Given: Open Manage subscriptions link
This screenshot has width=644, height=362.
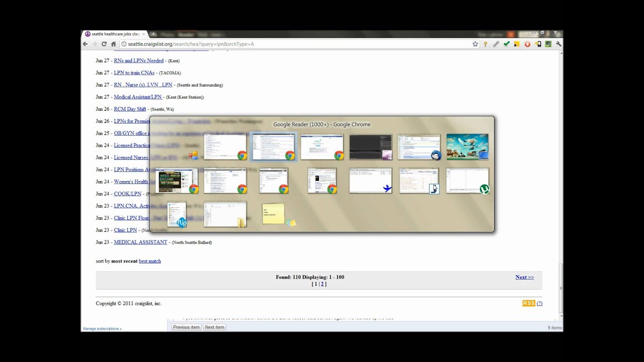Looking at the screenshot, I should click(x=102, y=329).
